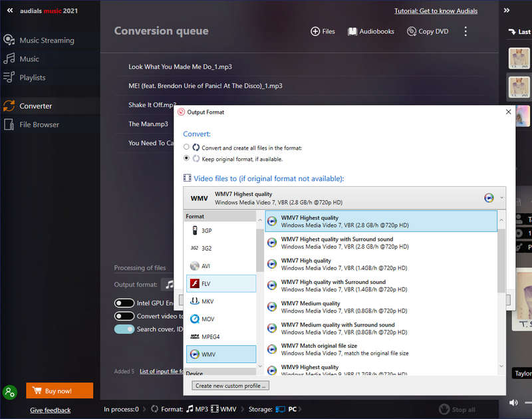Open first album thumbnail in right panel
This screenshot has width=532, height=419.
(519, 59)
